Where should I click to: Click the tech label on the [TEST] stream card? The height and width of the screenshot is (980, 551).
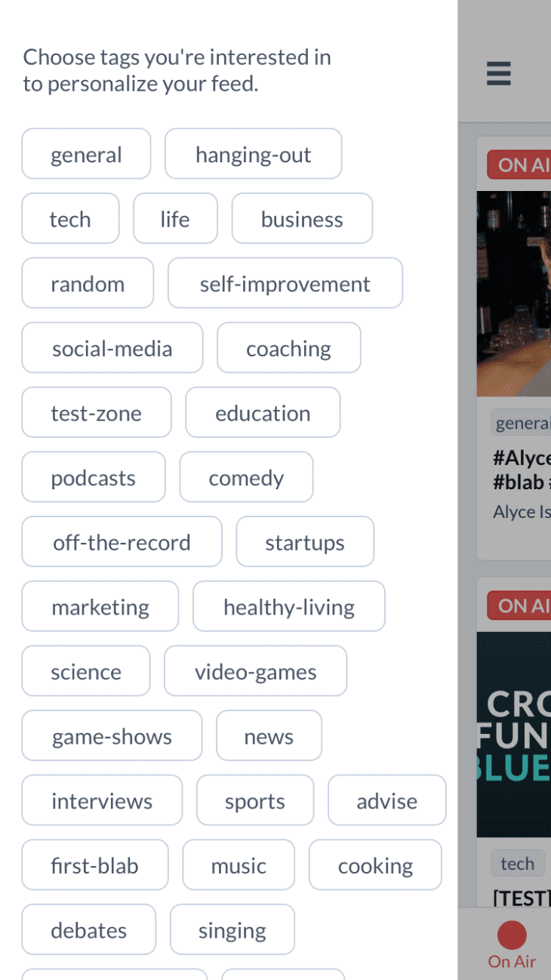coord(517,863)
